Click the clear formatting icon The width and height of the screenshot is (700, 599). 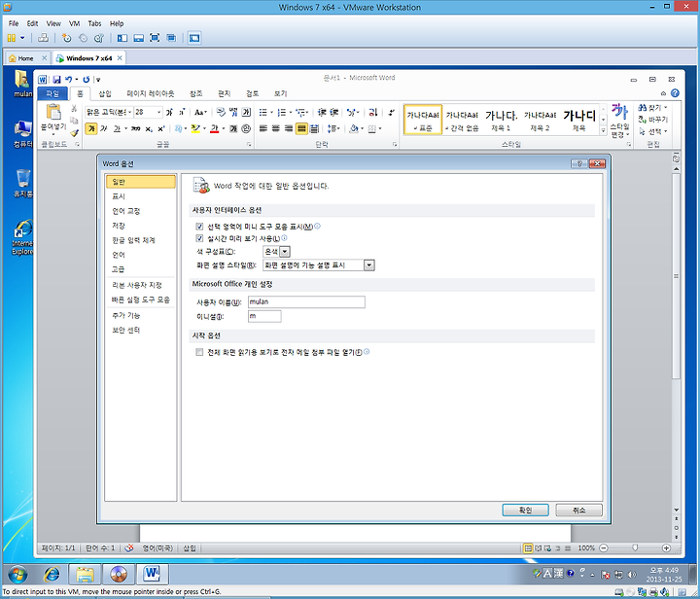pyautogui.click(x=221, y=112)
